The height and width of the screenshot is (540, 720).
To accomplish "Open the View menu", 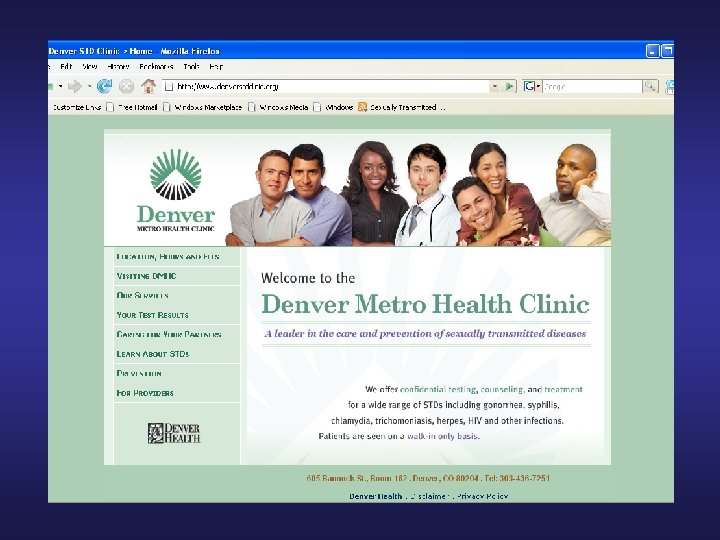I will click(x=90, y=67).
